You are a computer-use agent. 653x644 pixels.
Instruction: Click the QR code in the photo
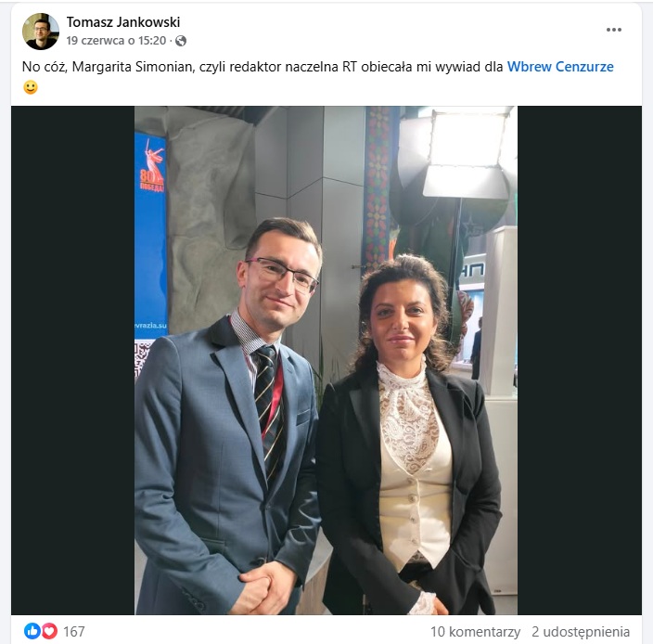point(142,358)
